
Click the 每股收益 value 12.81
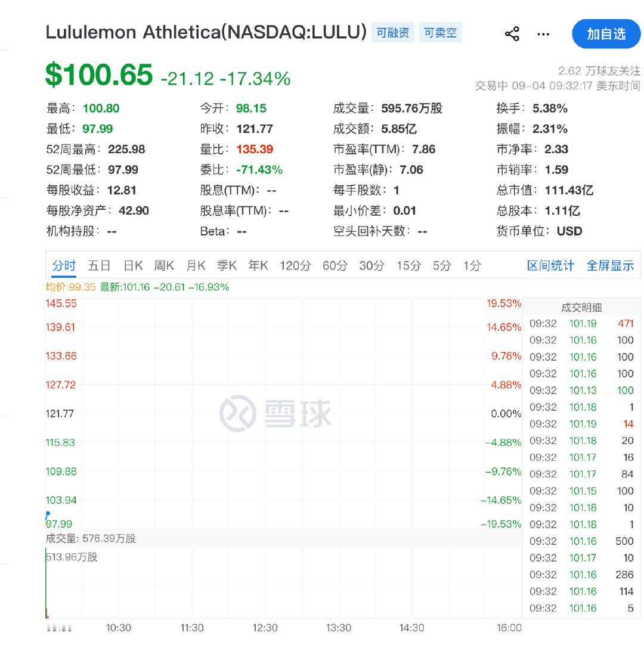tap(122, 190)
